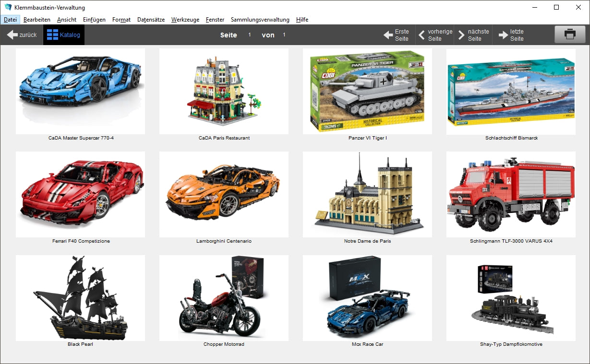Expand the Einfügen menu

94,20
